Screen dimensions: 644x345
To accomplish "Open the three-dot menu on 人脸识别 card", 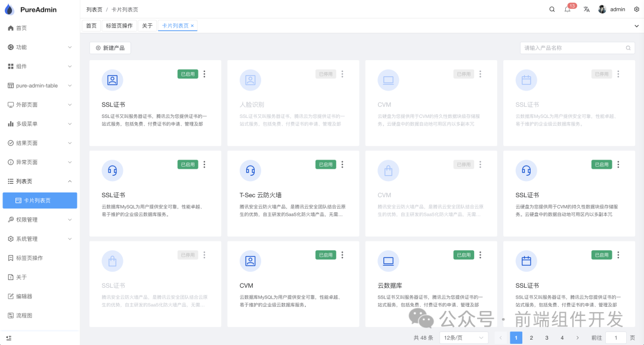I will coord(342,74).
